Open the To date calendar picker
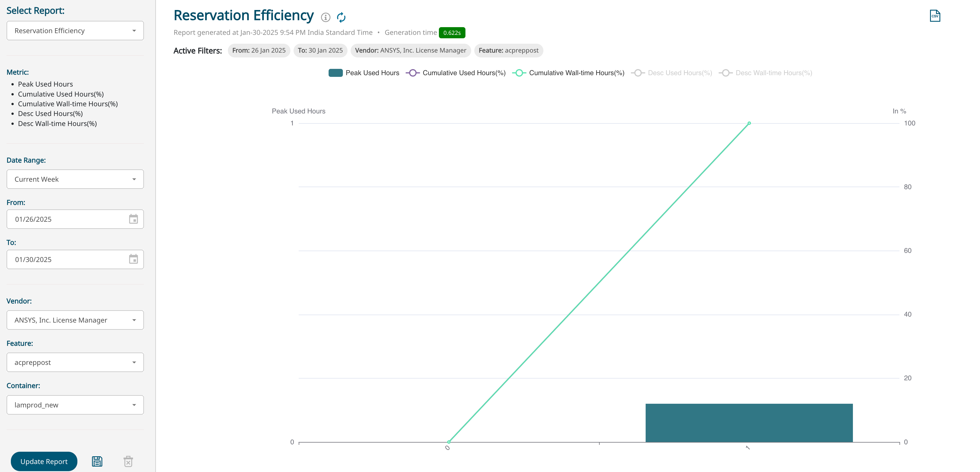 tap(133, 259)
